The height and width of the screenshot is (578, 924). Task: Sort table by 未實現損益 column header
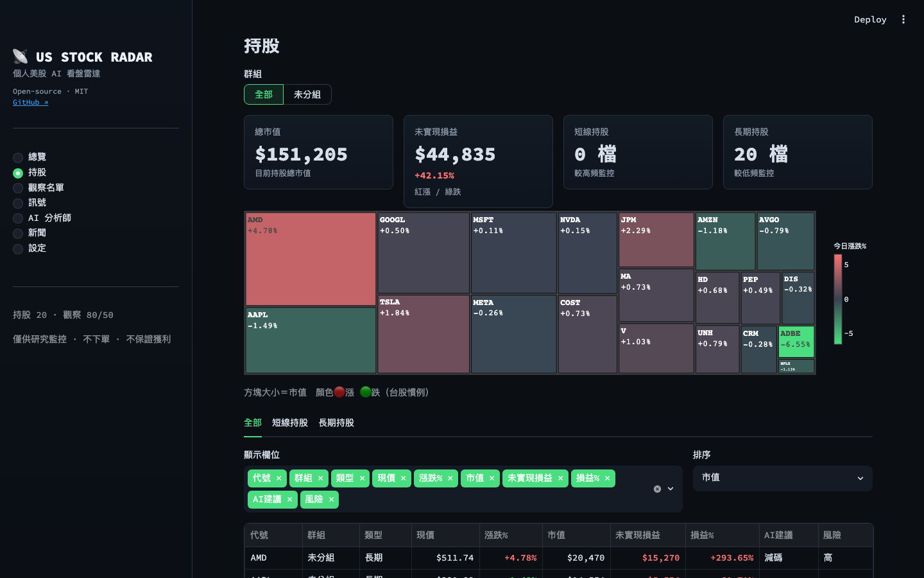(647, 535)
